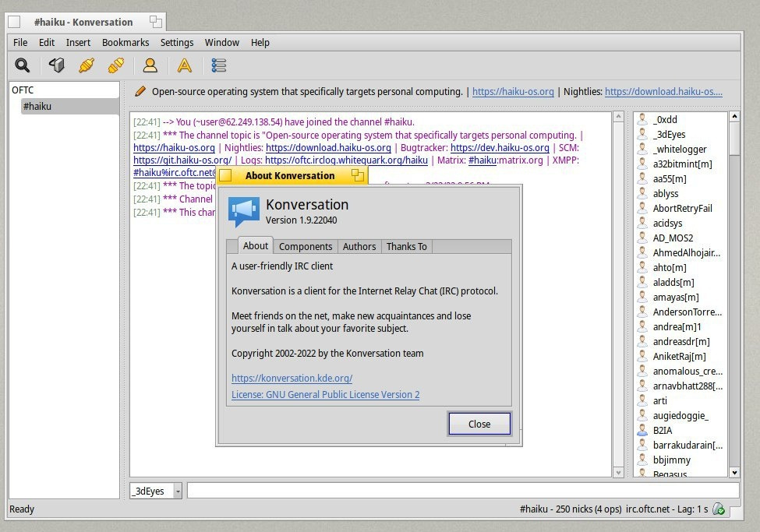This screenshot has height=532, width=760.
Task: Click the message input field
Action: 463,491
